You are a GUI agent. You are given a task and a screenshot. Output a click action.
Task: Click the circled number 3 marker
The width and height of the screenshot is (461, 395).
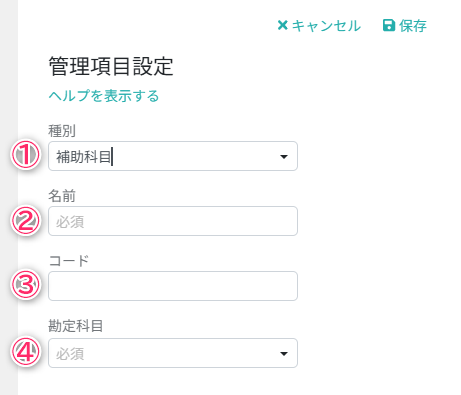[x=26, y=285]
